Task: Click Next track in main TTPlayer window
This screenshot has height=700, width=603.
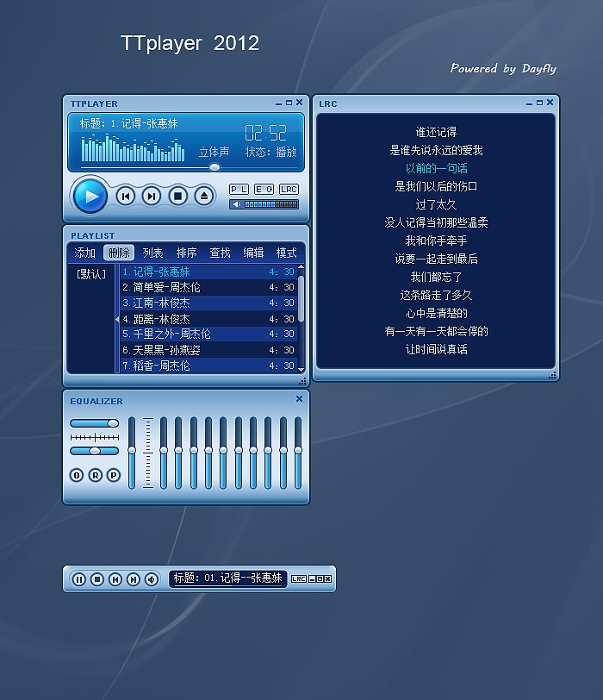Action: 152,196
